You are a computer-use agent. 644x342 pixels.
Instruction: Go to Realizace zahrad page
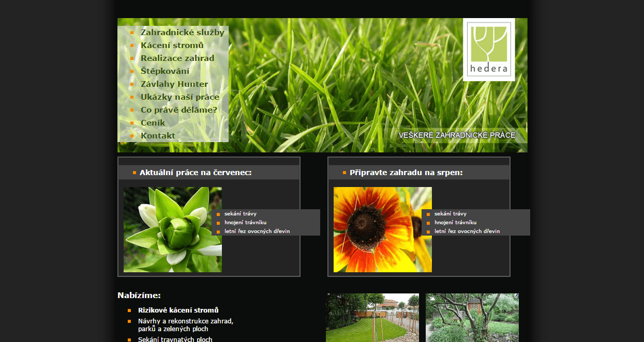177,58
